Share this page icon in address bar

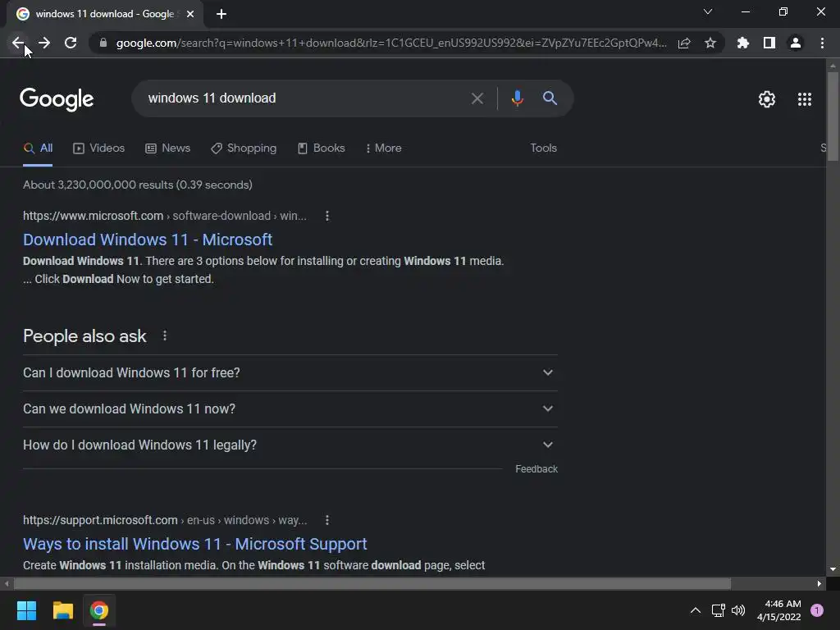(684, 43)
